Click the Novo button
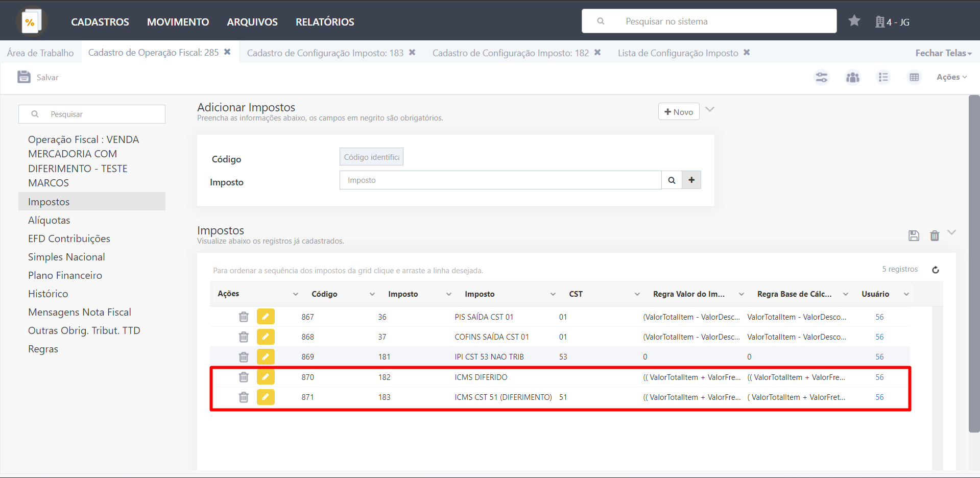This screenshot has width=980, height=478. pos(679,112)
